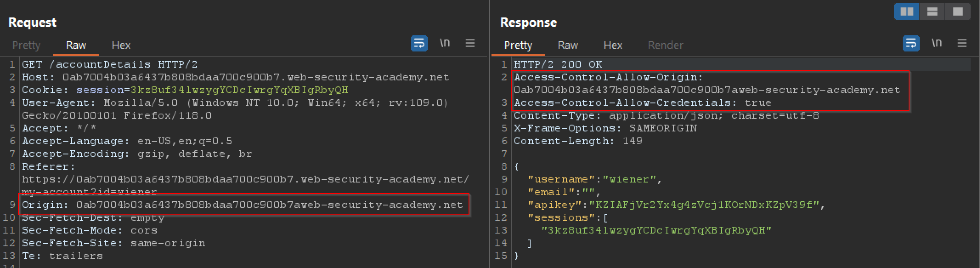Show non-printable characters in Request panel
The width and height of the screenshot is (980, 268).
[x=444, y=43]
